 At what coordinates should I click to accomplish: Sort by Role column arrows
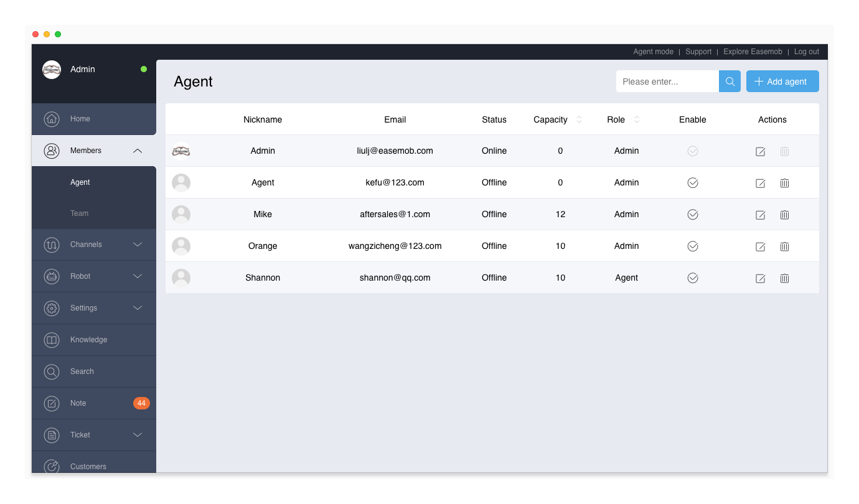637,119
